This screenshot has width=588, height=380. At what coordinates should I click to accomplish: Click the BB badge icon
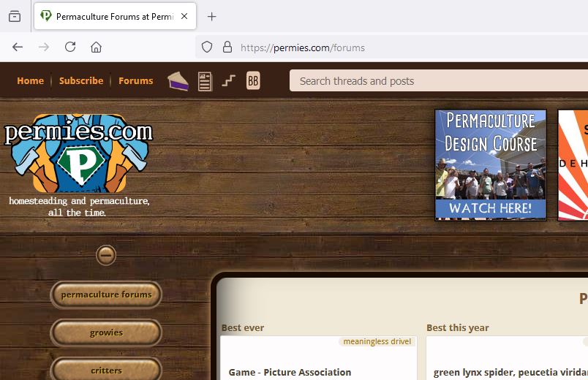pos(253,80)
